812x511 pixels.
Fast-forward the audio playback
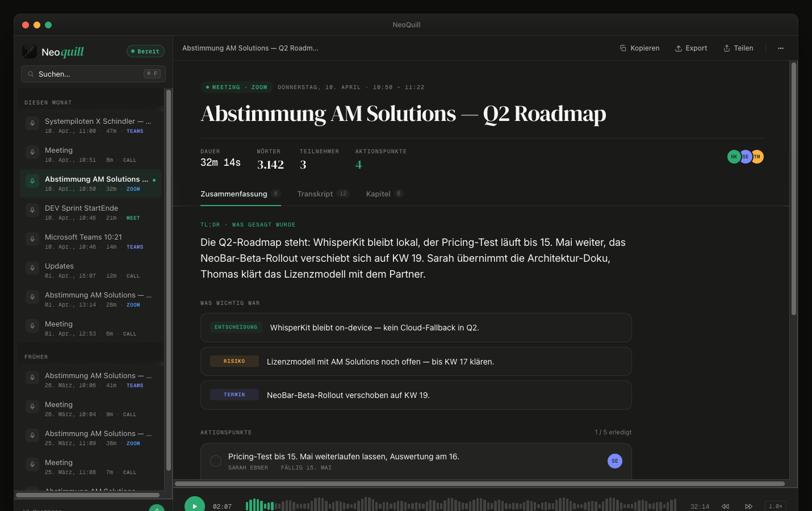click(x=749, y=506)
